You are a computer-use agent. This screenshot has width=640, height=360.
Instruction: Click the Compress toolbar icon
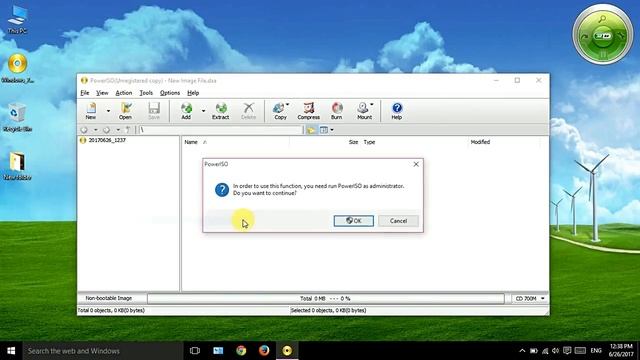[309, 111]
